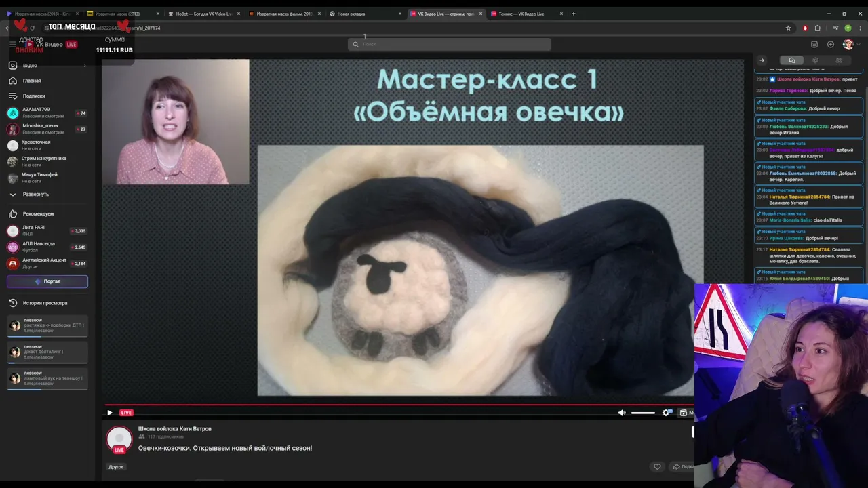Image resolution: width=868 pixels, height=488 pixels.
Task: Click the 117 подписчиков subscriber count
Action: (165, 437)
